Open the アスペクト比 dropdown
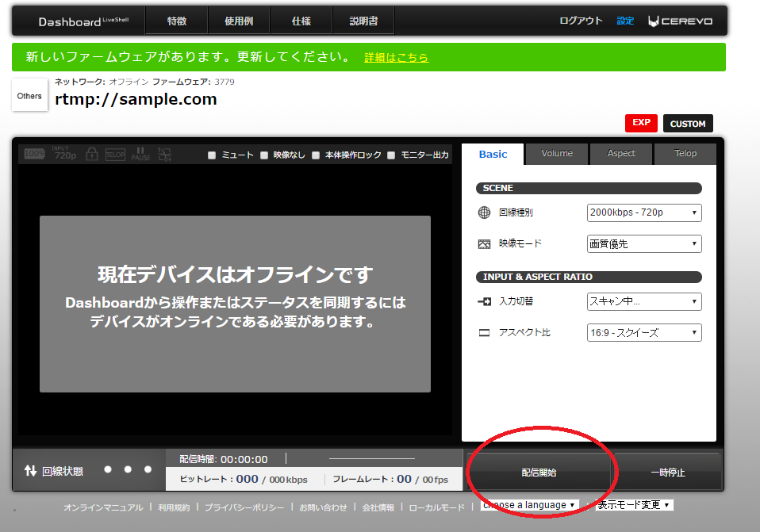The height and width of the screenshot is (532, 760). point(643,332)
